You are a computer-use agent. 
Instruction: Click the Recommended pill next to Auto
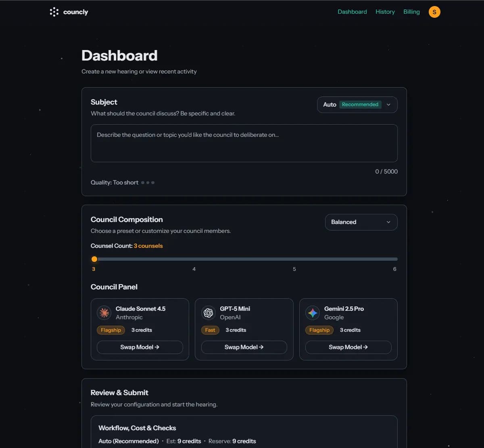click(x=360, y=105)
